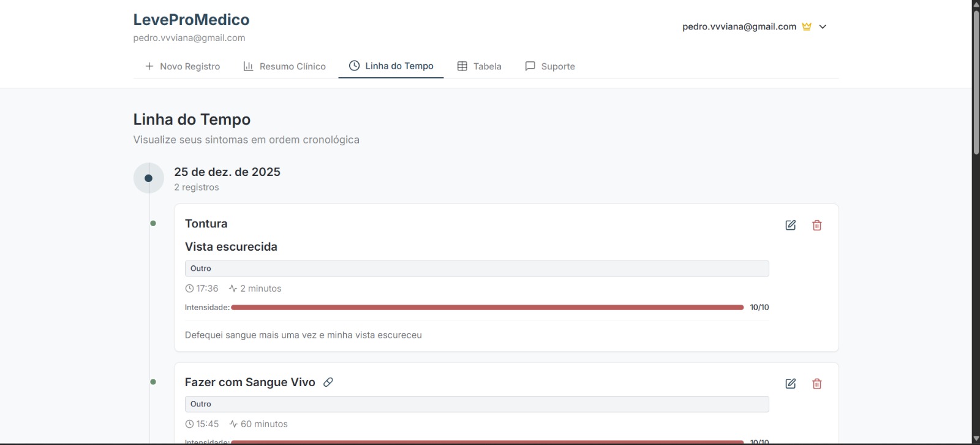Edit the Tontura record
Image resolution: width=980 pixels, height=445 pixels.
pos(790,225)
